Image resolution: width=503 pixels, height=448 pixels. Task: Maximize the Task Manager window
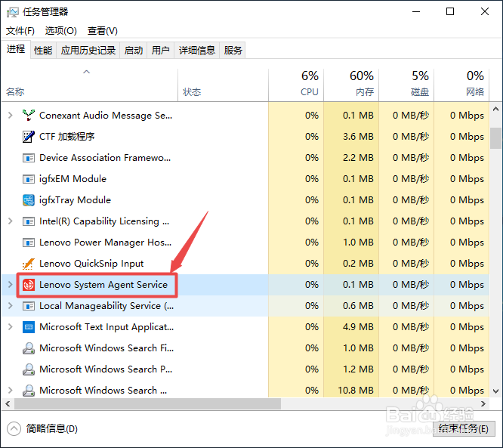[x=450, y=12]
